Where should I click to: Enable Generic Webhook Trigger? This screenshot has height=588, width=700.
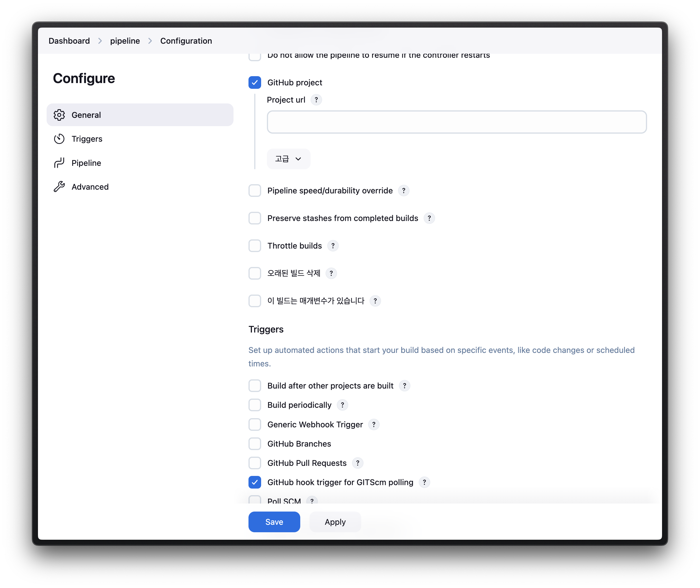coord(255,425)
